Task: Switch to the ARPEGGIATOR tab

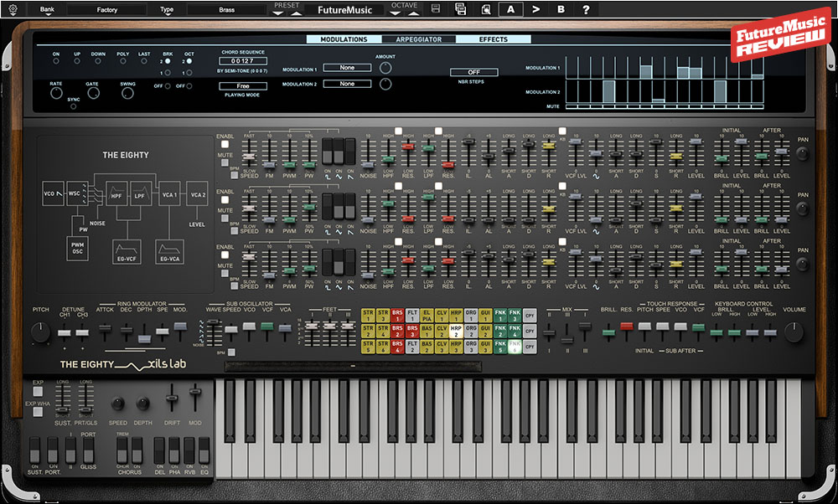Action: tap(419, 39)
